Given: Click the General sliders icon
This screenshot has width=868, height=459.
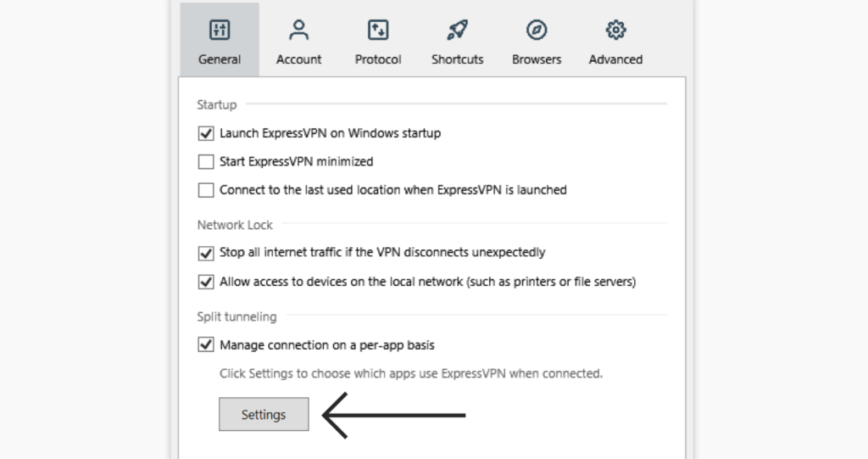Looking at the screenshot, I should (x=220, y=31).
